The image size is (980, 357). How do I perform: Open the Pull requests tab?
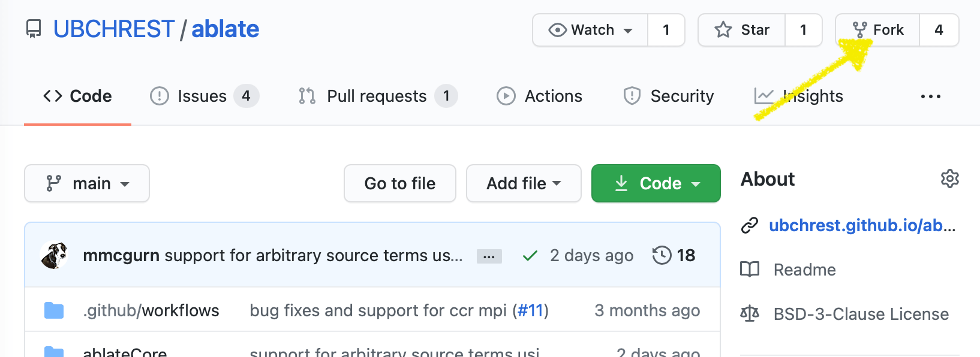pos(378,96)
